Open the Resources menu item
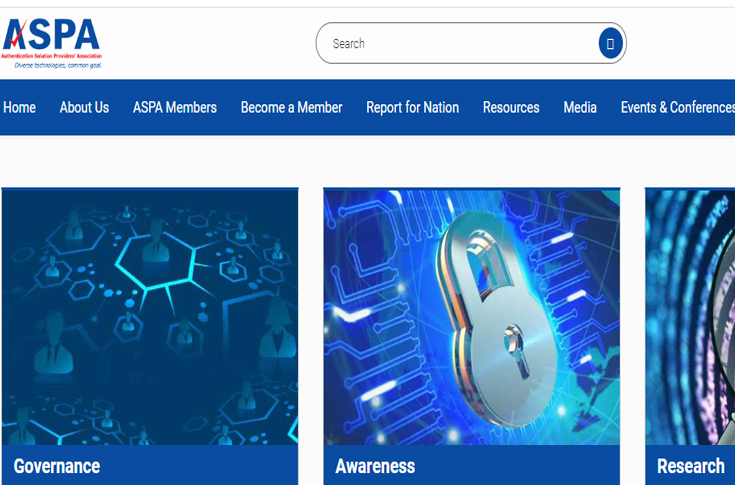735x485 pixels. point(511,107)
